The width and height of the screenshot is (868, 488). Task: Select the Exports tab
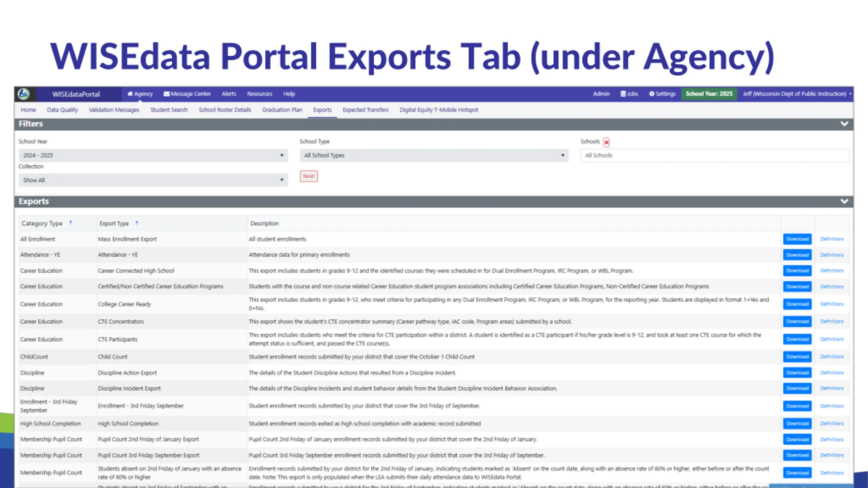[x=322, y=110]
